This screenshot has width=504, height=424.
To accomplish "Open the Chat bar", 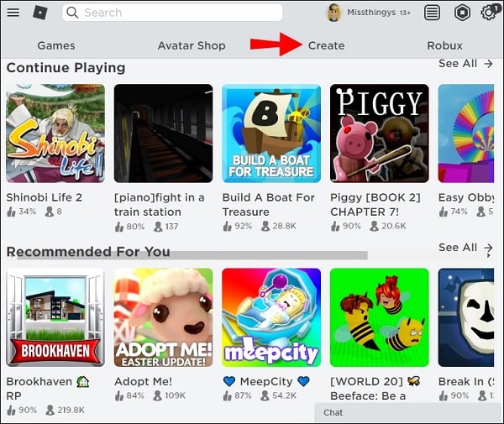I will 409,413.
